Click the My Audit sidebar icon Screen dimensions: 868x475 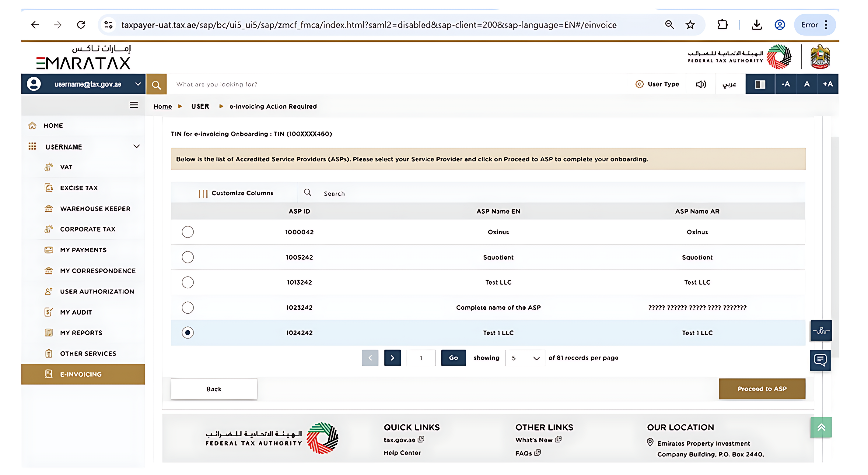(49, 312)
